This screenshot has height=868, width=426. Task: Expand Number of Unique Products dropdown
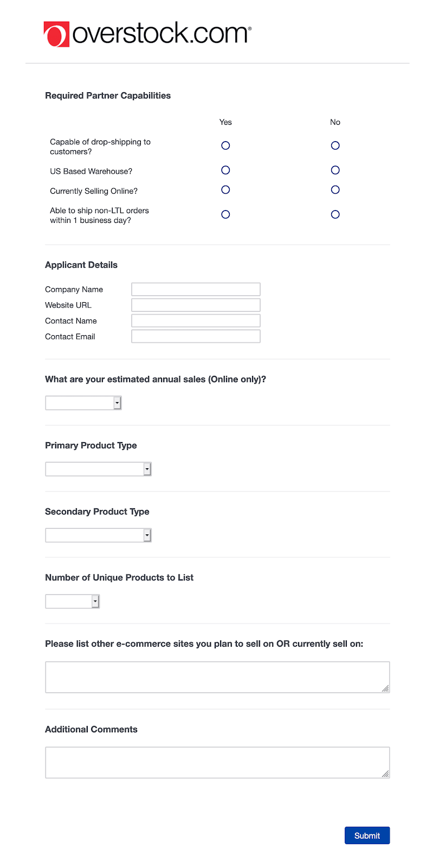pos(73,601)
